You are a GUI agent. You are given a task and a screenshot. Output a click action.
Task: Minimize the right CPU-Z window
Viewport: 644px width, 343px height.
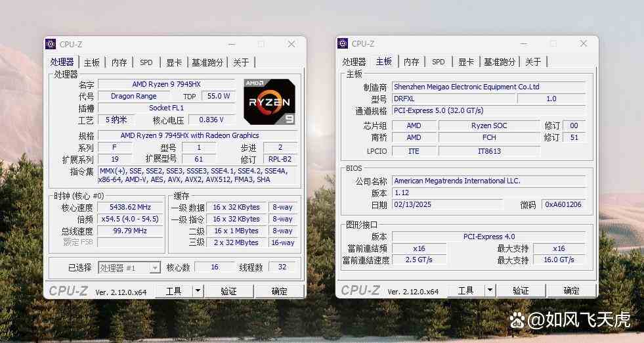click(x=524, y=43)
